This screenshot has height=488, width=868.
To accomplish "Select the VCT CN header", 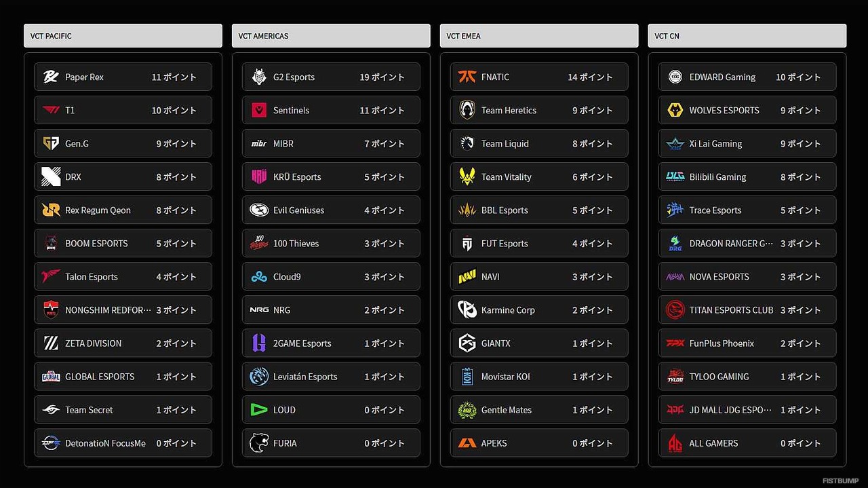I will point(747,36).
